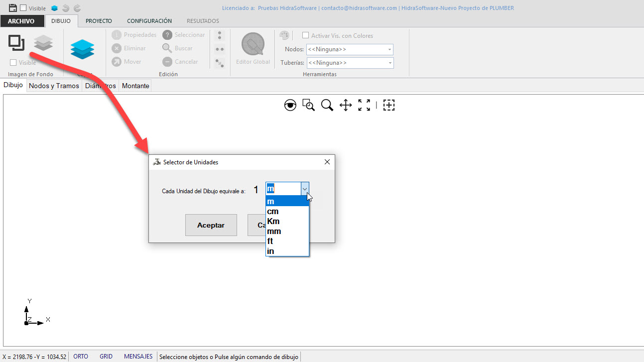
Task: Switch to the PROYECTO ribbon tab
Action: [99, 21]
